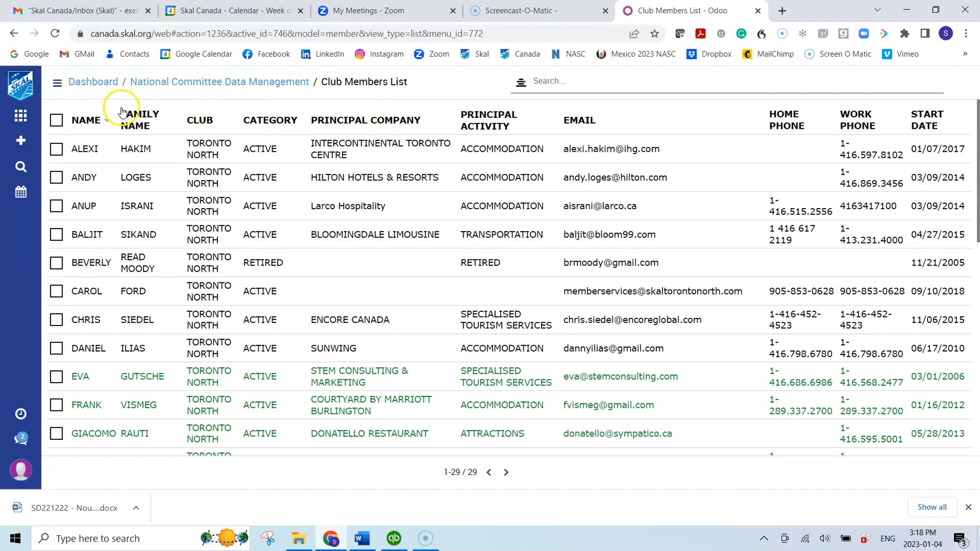Open QuickBooks from the taskbar
Viewport: 980px width, 551px height.
[x=394, y=538]
